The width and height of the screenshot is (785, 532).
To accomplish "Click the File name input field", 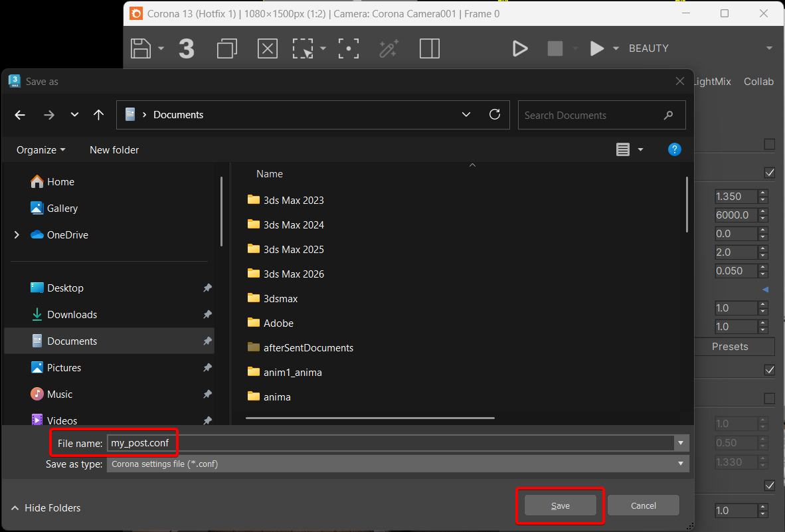I will point(391,443).
